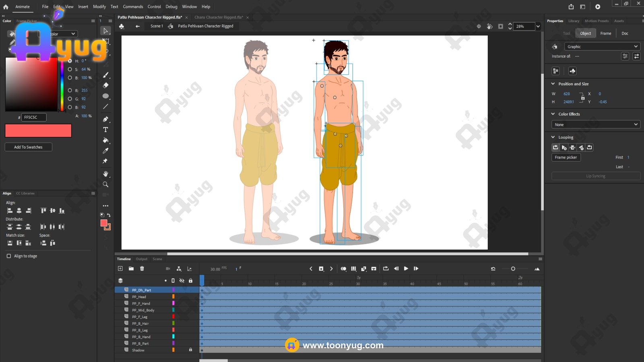Select the Zoom magnifier tool
Screen dimensions: 644x362
coord(105,185)
